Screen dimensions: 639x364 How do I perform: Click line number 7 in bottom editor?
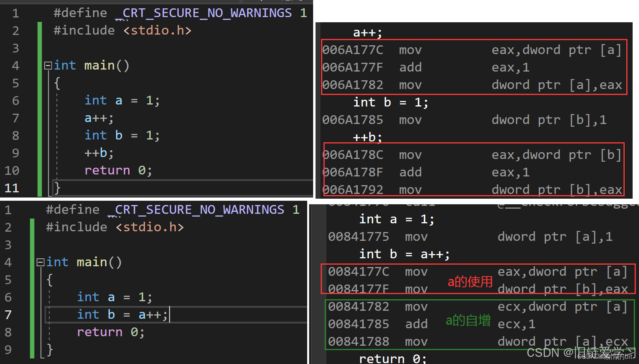[8, 315]
